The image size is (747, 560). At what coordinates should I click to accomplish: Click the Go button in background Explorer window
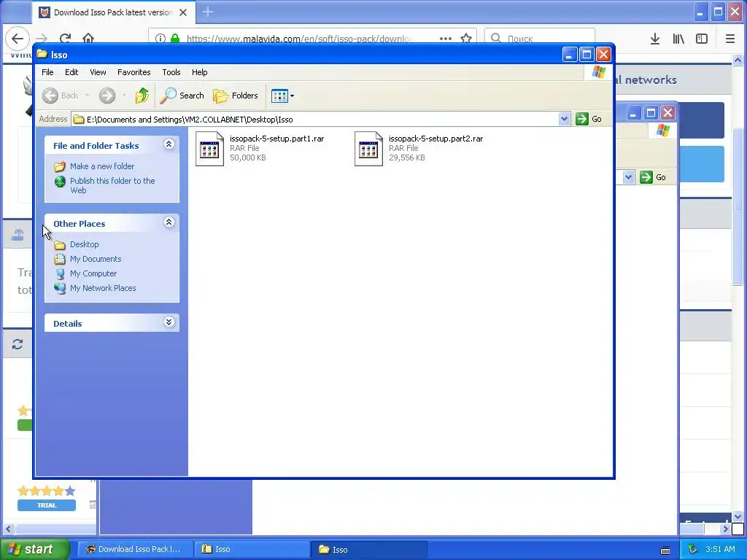pyautogui.click(x=653, y=177)
